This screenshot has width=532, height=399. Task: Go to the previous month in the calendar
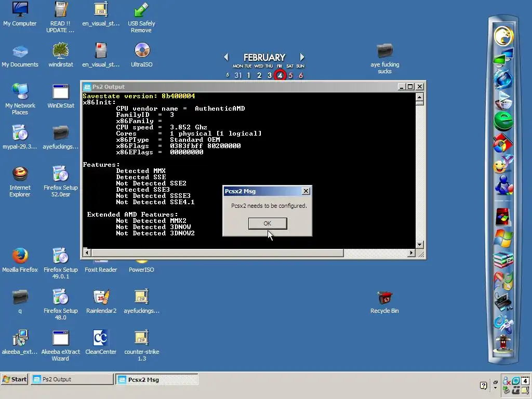226,57
